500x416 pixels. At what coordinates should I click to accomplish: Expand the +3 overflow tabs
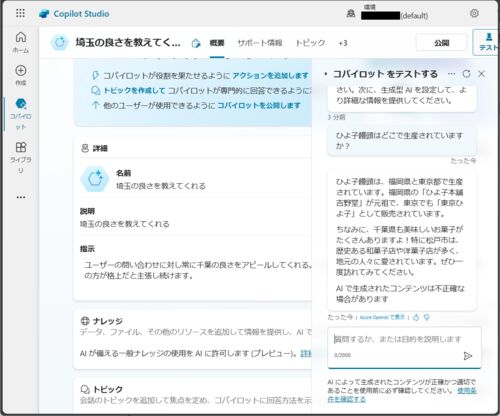point(343,43)
